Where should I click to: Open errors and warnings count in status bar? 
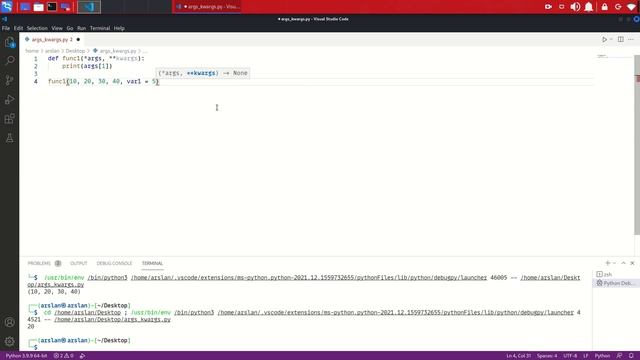pyautogui.click(x=63, y=356)
